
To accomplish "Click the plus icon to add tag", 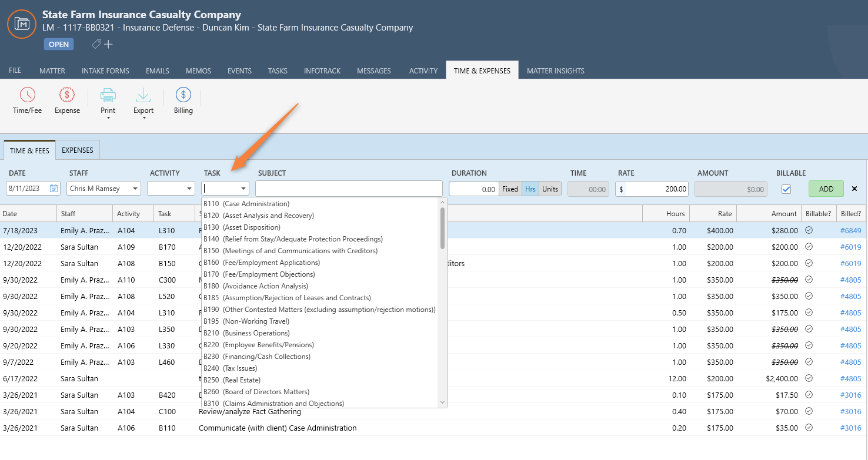I will coord(108,44).
